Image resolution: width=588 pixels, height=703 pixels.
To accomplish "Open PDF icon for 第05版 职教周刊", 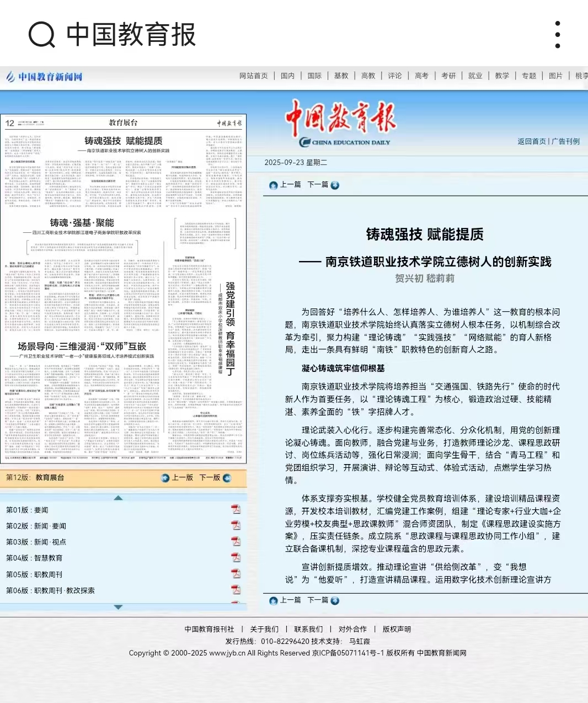I will [x=236, y=574].
